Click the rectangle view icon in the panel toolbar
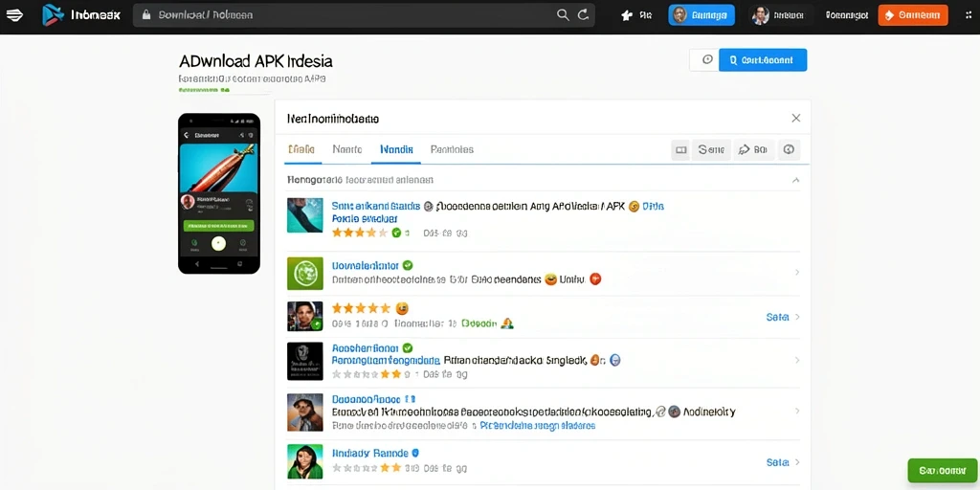Screen dimensions: 980x490 tap(680, 150)
